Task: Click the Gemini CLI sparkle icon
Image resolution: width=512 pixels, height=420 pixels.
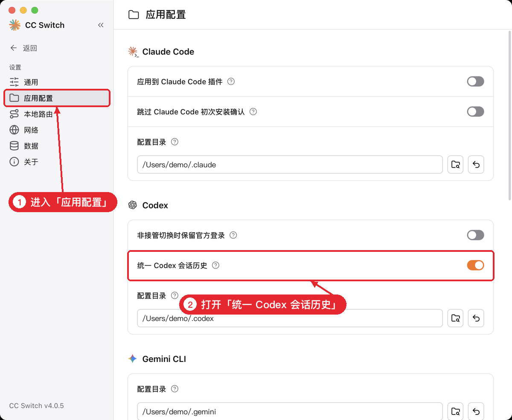Action: click(x=132, y=359)
